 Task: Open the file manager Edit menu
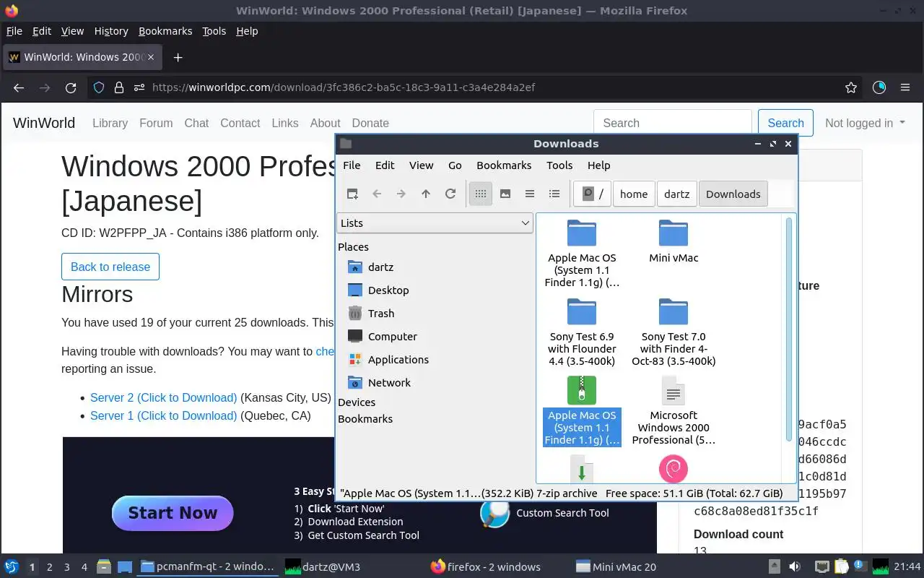[385, 165]
